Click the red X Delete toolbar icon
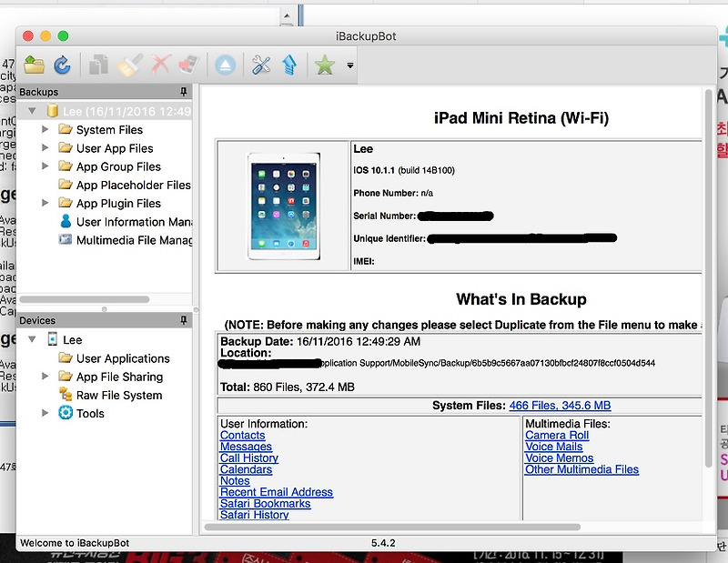 click(x=161, y=65)
